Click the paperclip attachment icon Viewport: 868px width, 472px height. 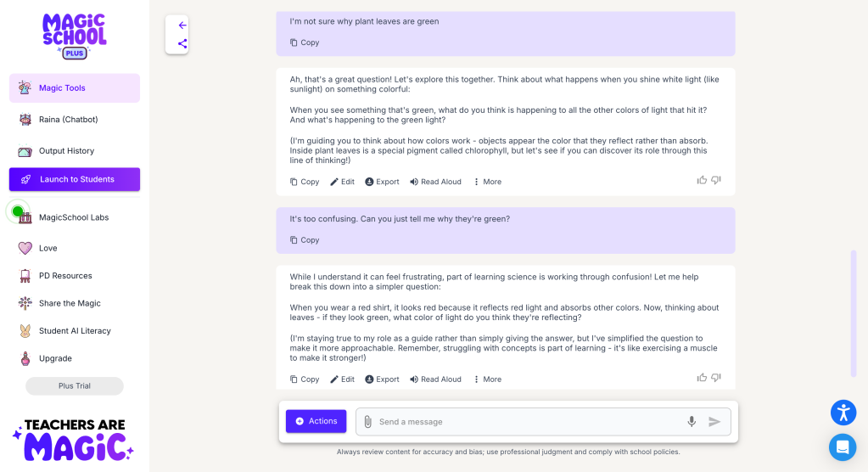coord(367,422)
